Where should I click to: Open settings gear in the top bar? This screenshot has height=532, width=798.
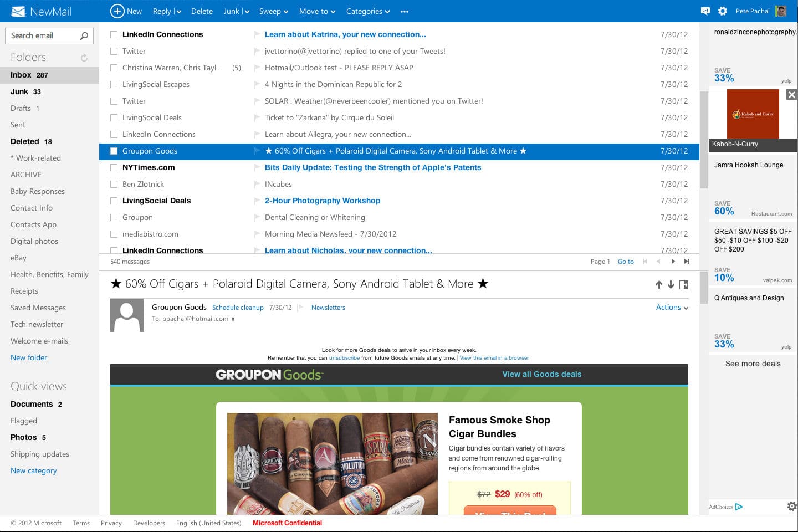[x=723, y=11]
